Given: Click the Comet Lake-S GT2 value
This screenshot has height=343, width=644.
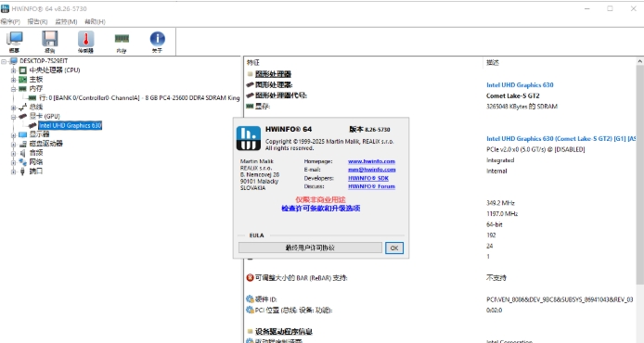Looking at the screenshot, I should [x=513, y=95].
